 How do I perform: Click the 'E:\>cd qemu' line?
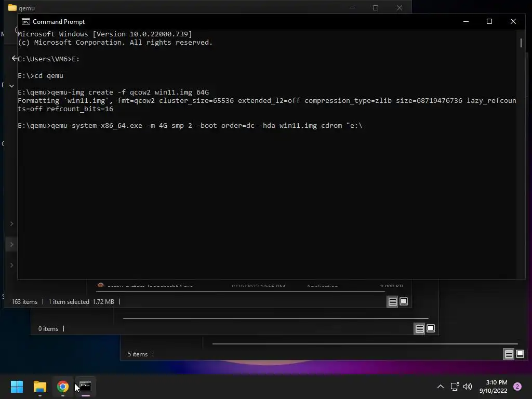[41, 76]
